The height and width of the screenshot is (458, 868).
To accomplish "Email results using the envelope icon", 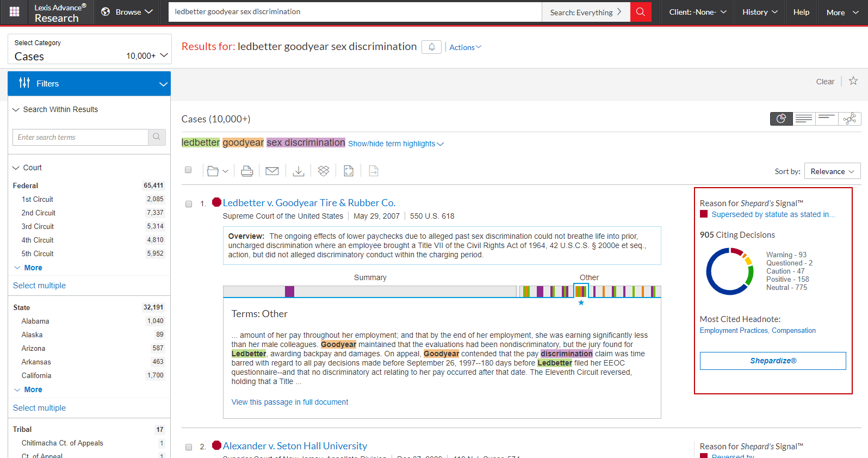I will 272,171.
